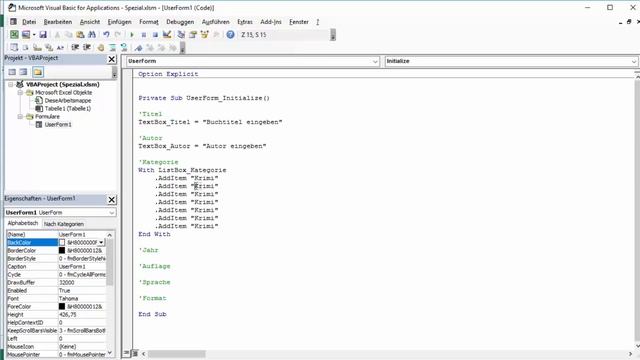The image size is (640, 360).
Task: Select DieseArbeitsmappe in project tree
Action: [68, 100]
